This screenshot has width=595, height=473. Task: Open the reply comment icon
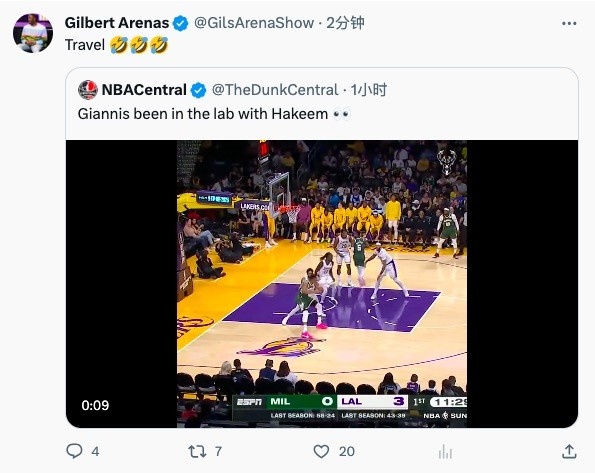pos(74,451)
